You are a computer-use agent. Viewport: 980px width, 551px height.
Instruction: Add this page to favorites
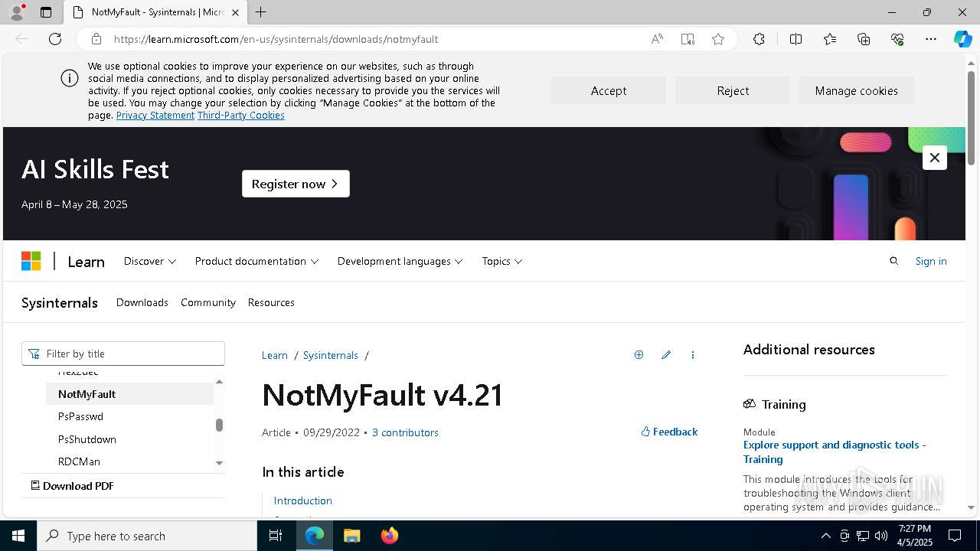click(718, 39)
